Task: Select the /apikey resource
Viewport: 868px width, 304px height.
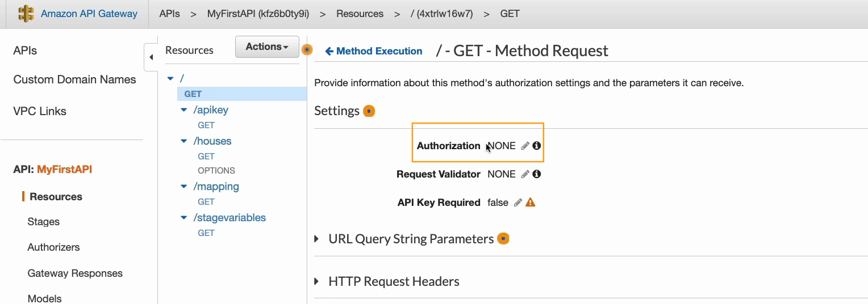Action: [211, 110]
